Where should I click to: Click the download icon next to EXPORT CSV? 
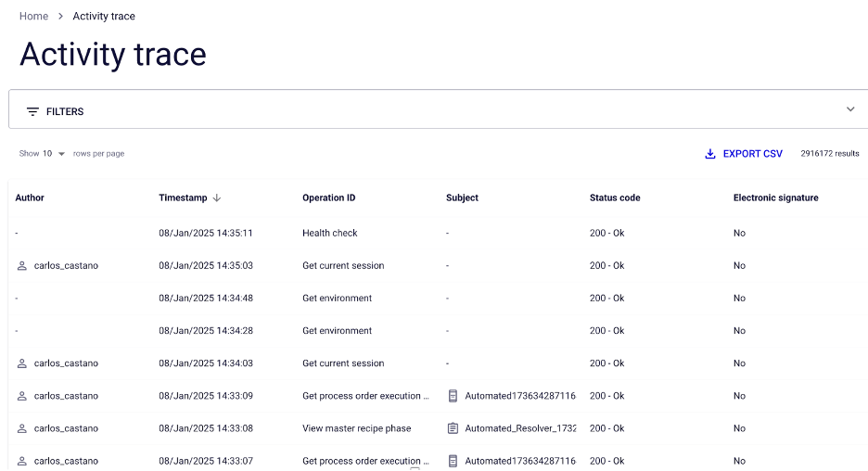click(x=710, y=154)
